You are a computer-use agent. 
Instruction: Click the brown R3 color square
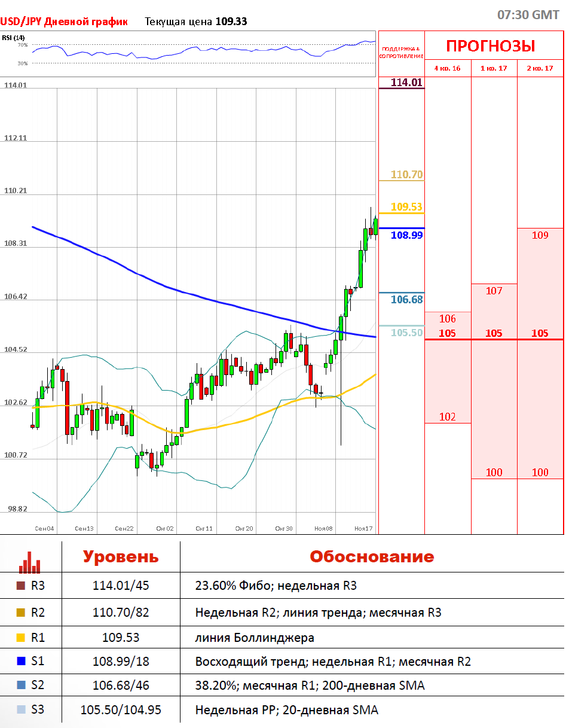[x=21, y=586]
